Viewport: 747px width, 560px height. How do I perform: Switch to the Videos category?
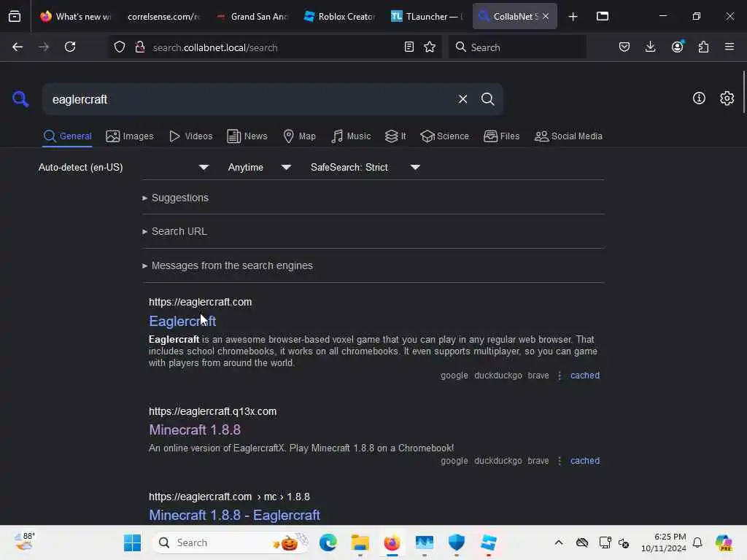point(190,136)
